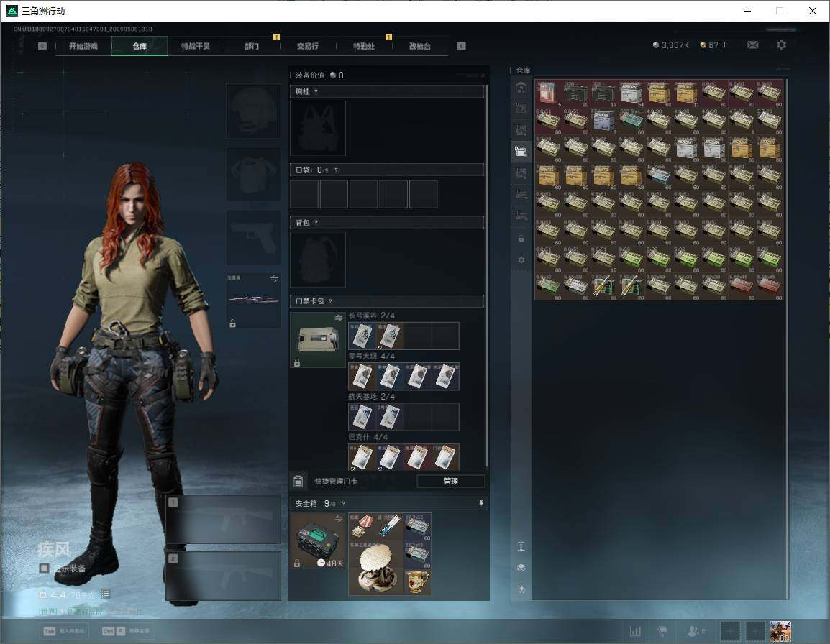830x644 pixels.
Task: Click the empty primary weapon slot 1
Action: (224, 519)
